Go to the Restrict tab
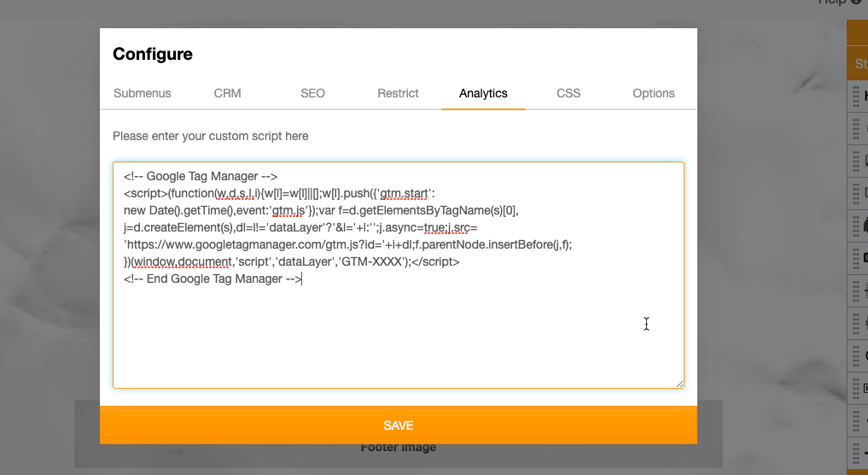Viewport: 868px width, 475px height. [398, 93]
